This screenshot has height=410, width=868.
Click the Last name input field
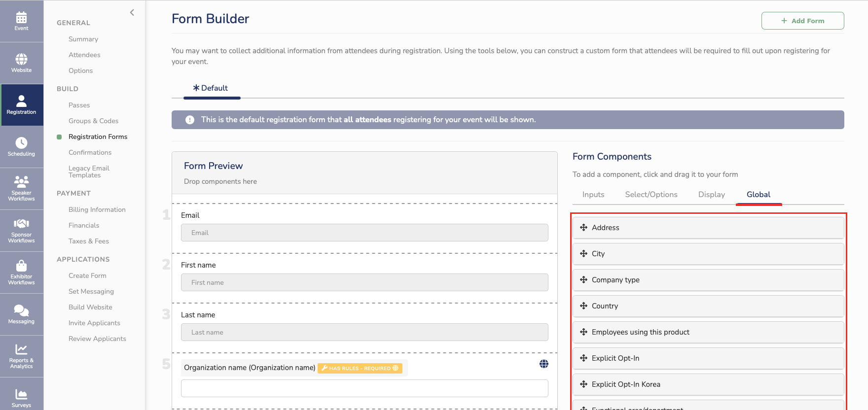coord(364,332)
